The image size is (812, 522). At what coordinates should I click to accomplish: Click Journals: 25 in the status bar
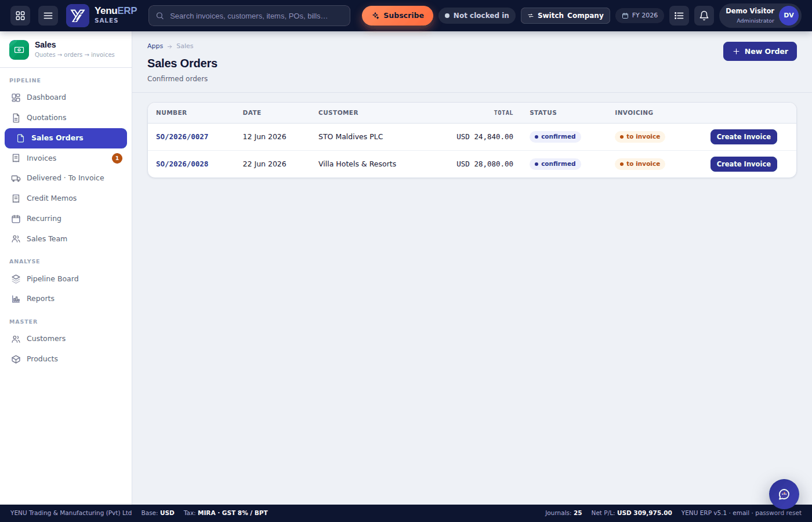pos(563,513)
